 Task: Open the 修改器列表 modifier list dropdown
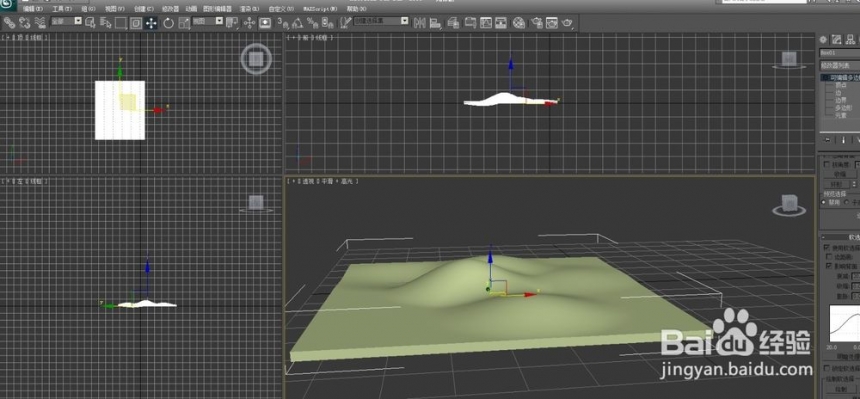tap(840, 65)
